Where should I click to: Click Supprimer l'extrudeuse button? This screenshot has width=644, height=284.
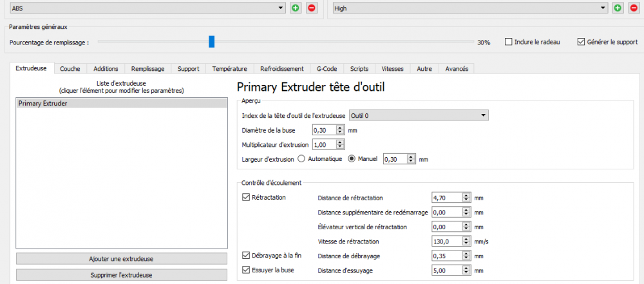[x=121, y=275]
